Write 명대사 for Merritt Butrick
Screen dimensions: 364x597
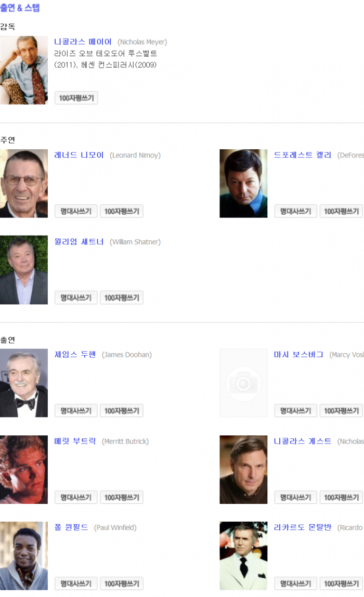pyautogui.click(x=76, y=497)
